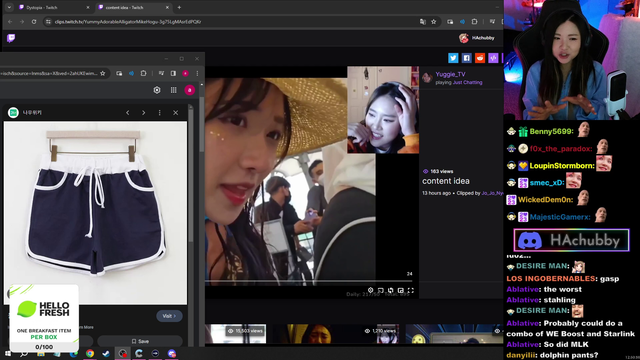Viewport: 640px width, 360px height.
Task: Bookmark the Twitch clip page with star
Action: click(433, 22)
